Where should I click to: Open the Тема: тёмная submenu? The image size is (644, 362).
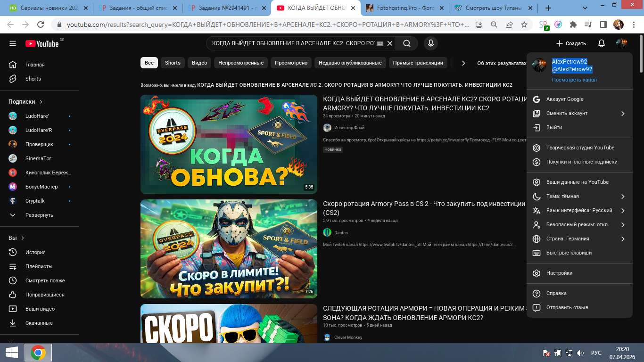[x=579, y=196]
